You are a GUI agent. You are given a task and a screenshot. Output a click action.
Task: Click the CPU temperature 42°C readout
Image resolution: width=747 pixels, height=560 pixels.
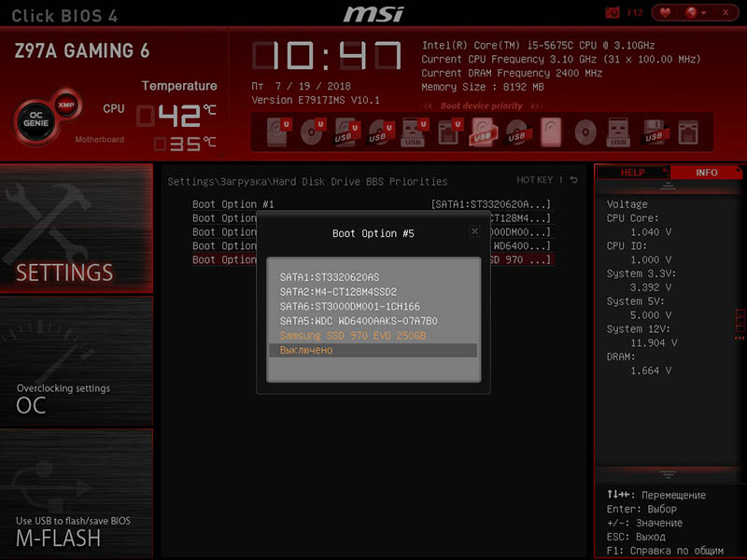176,116
